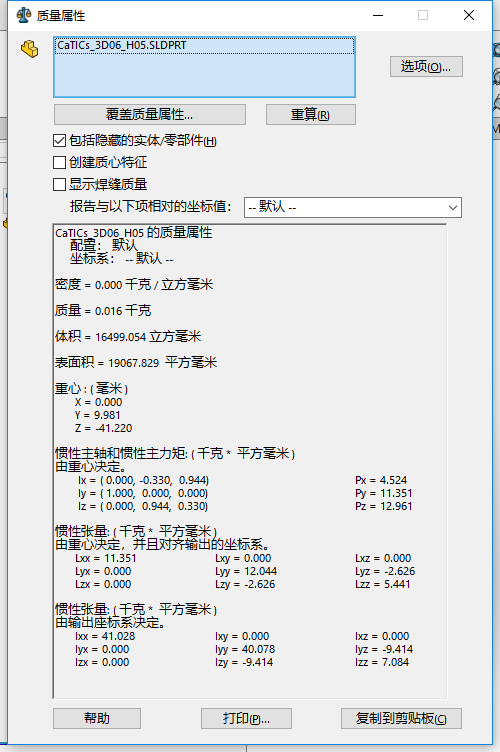Click the 质量 = 0.016 千克 line in results
Screen dimensions: 500x752
coord(103,311)
